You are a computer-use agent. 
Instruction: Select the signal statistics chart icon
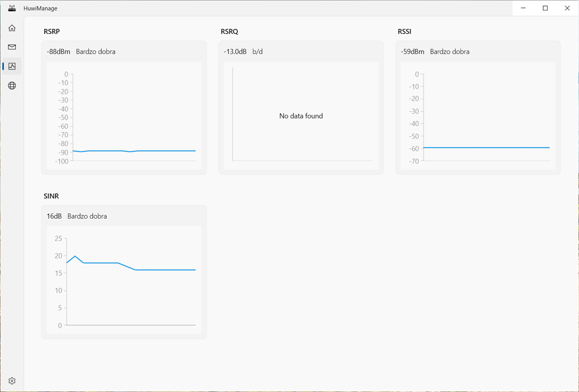[12, 66]
